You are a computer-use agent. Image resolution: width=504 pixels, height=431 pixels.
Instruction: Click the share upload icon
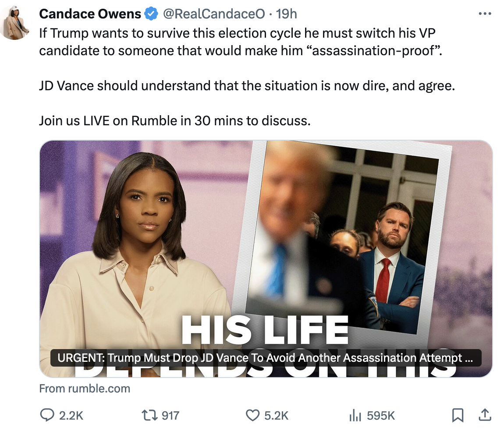coord(485,415)
